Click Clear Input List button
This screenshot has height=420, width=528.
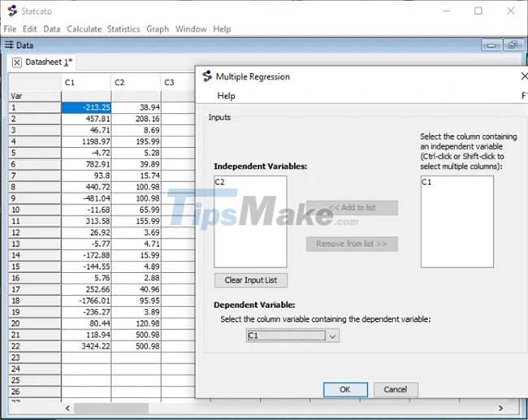click(251, 280)
